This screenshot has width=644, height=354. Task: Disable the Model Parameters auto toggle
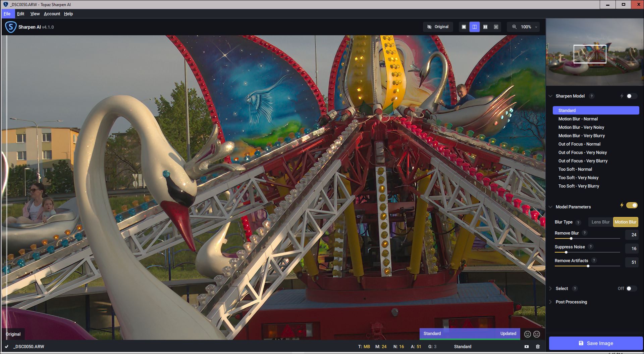pos(632,205)
